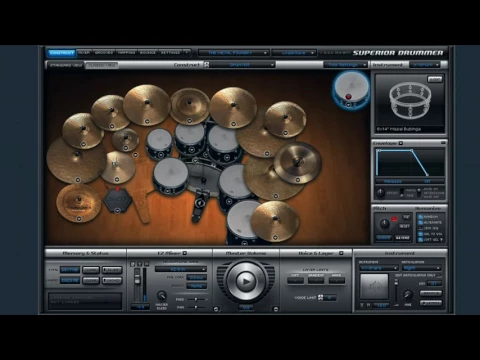The image size is (480, 360).
Task: Open the Envelope title menu square
Action: pyautogui.click(x=401, y=143)
